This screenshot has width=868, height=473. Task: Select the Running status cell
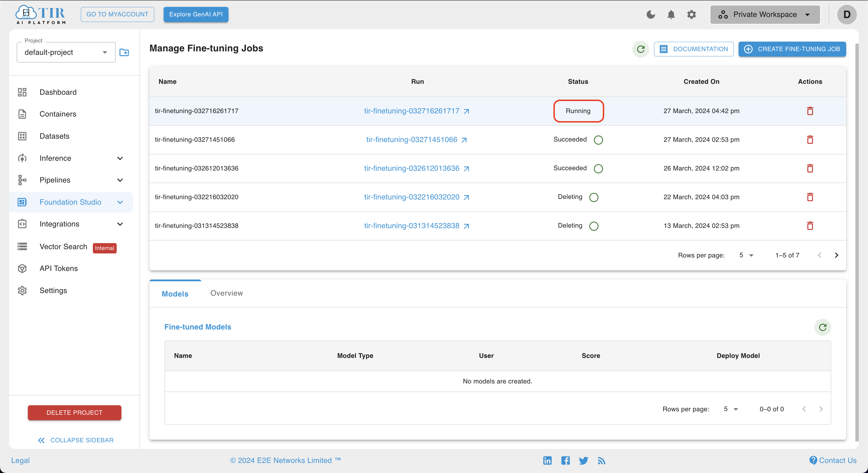(x=578, y=111)
